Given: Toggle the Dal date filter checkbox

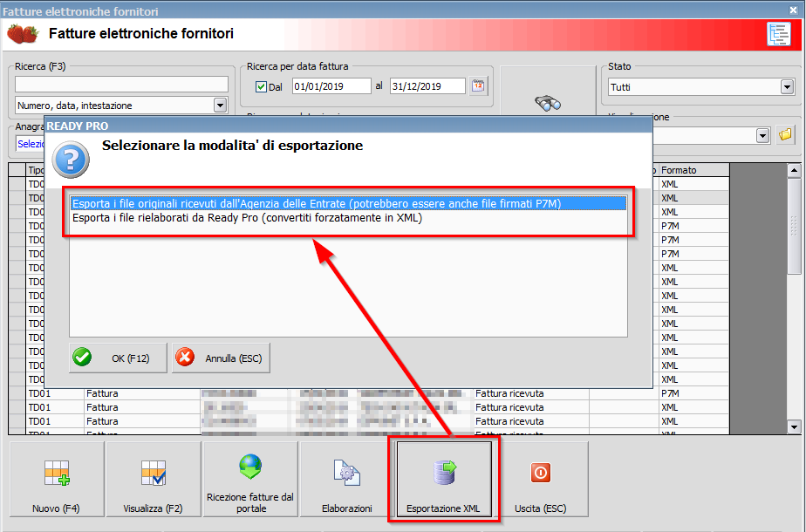Looking at the screenshot, I should [261, 87].
